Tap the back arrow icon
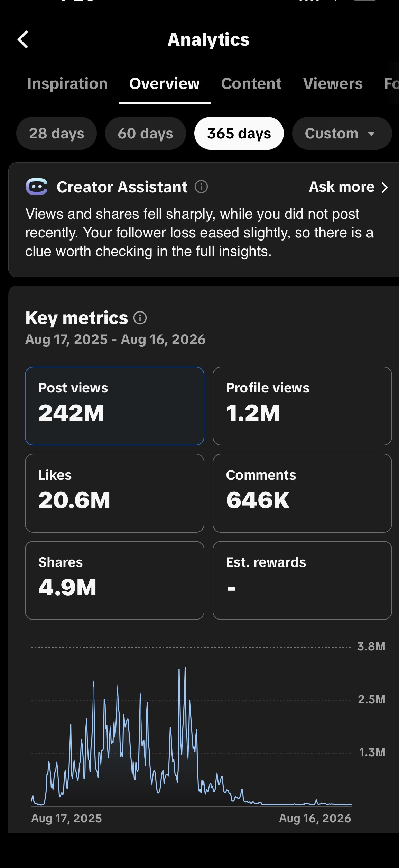 tap(23, 39)
